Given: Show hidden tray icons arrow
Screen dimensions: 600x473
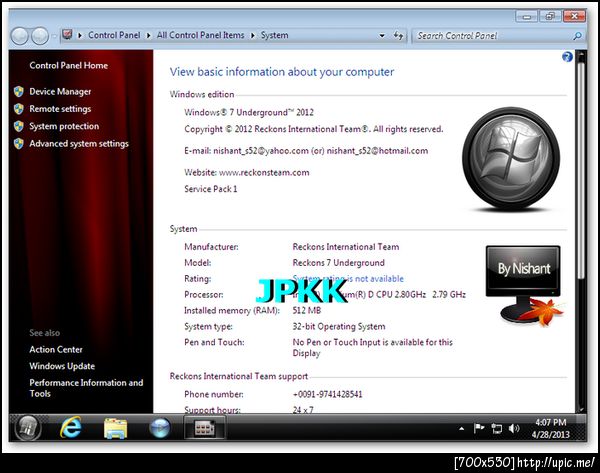Looking at the screenshot, I should pos(462,429).
